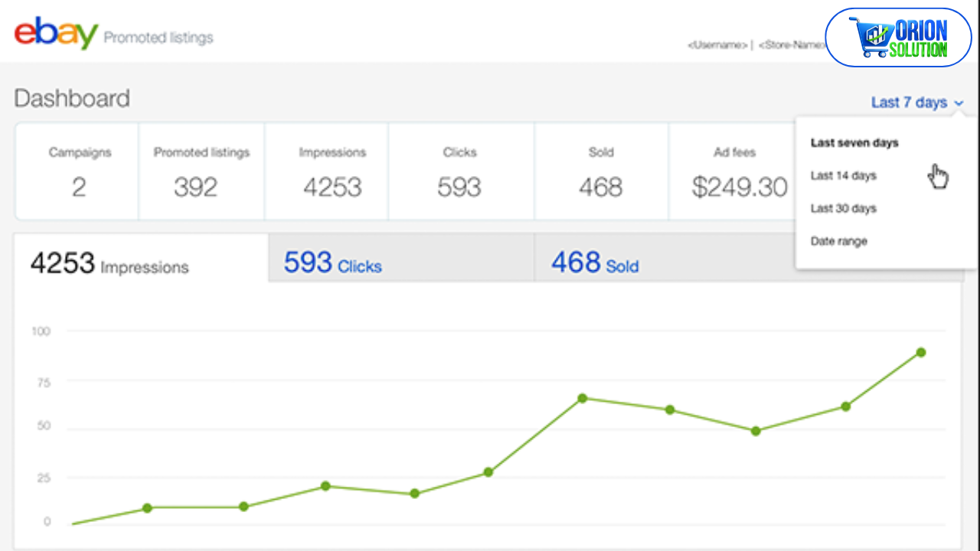Click the 75 label on chart axis
This screenshot has width=980, height=551.
(44, 383)
